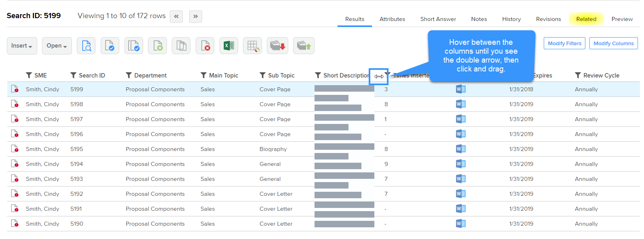644x239 pixels.
Task: Click the copy documents toolbar icon
Action: 181,46
